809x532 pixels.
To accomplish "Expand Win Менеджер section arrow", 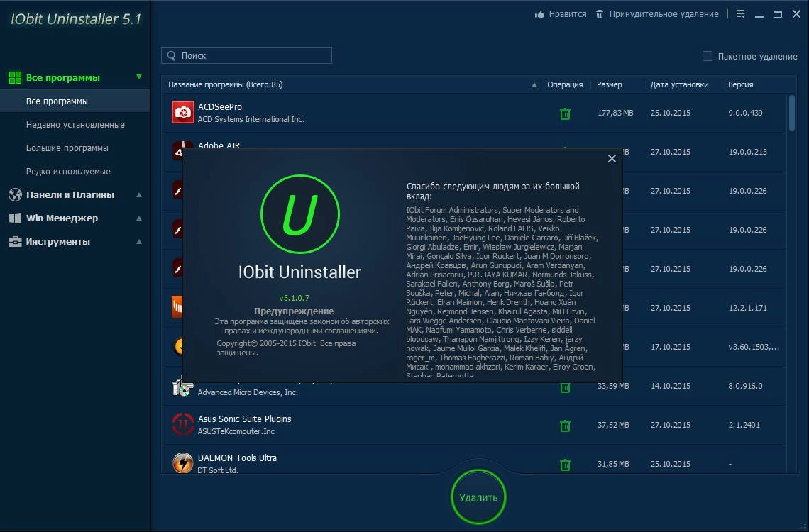I will coord(139,218).
